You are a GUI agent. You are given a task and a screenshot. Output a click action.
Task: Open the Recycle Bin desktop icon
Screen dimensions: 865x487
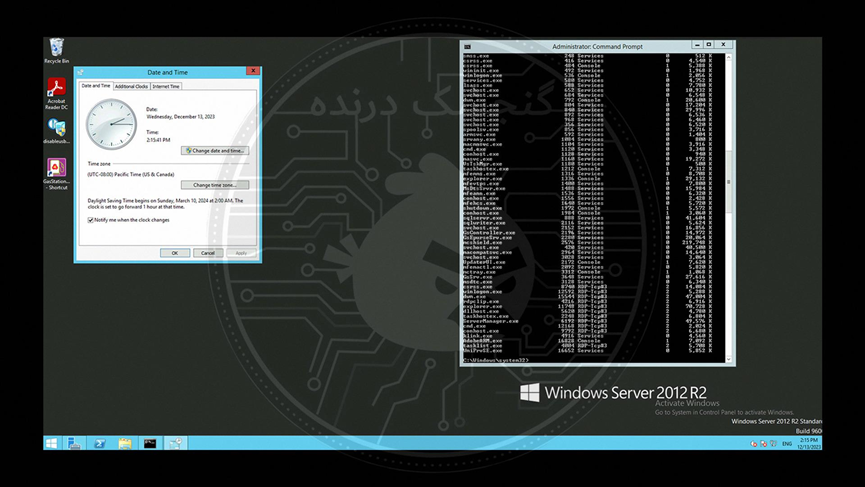coord(56,51)
